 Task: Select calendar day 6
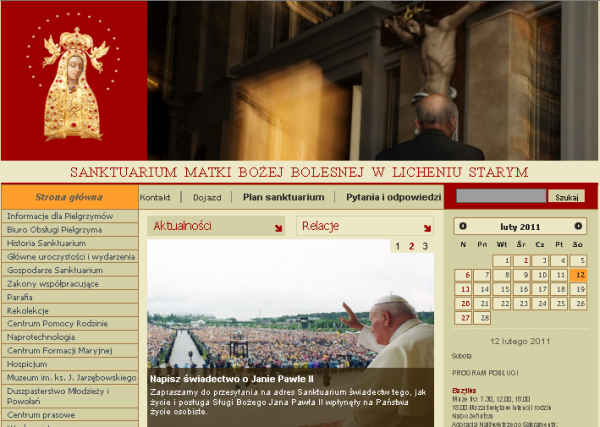click(463, 275)
